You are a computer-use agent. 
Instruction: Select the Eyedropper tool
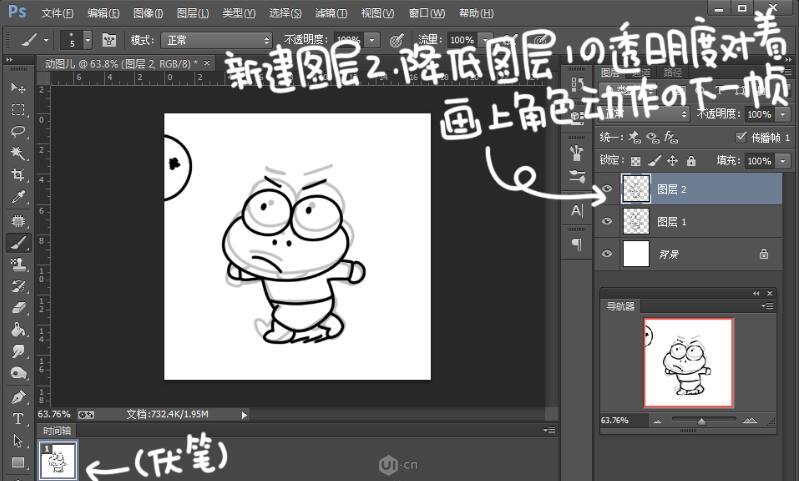18,197
